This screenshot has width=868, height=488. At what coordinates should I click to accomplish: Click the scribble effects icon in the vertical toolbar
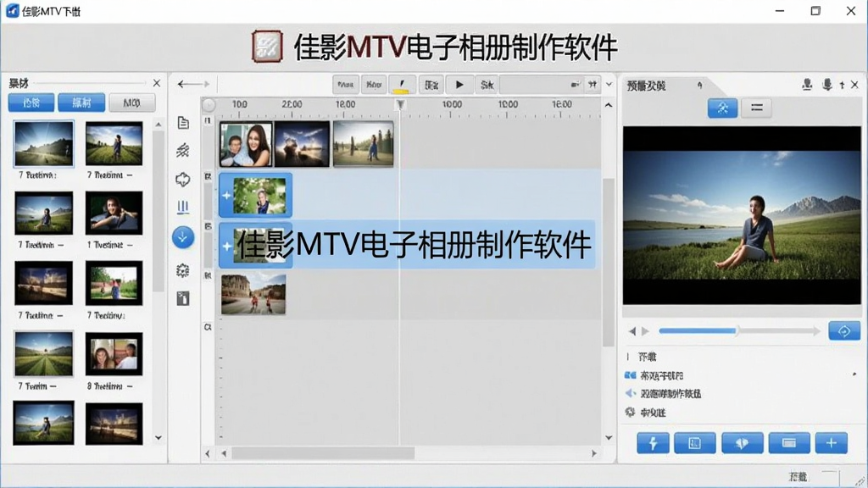(x=183, y=151)
